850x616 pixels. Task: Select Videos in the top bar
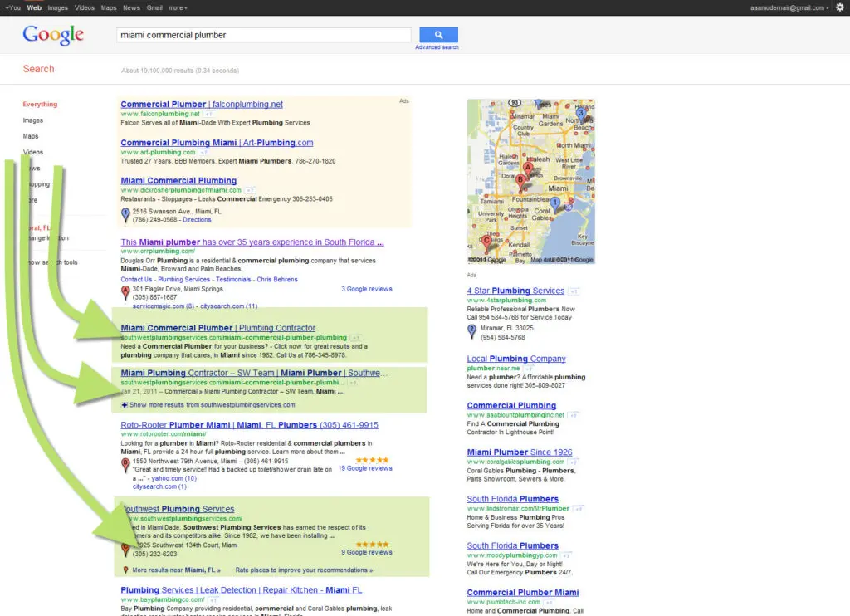pos(84,7)
